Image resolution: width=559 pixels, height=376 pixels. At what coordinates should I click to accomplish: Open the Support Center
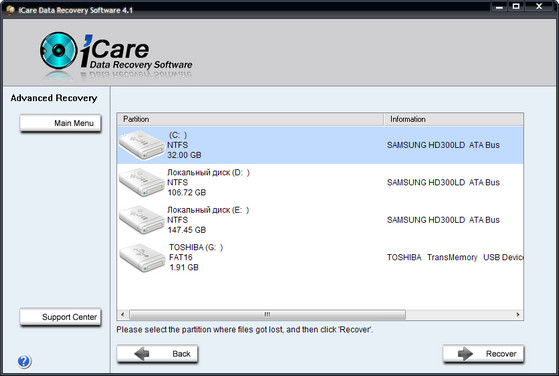pos(61,317)
